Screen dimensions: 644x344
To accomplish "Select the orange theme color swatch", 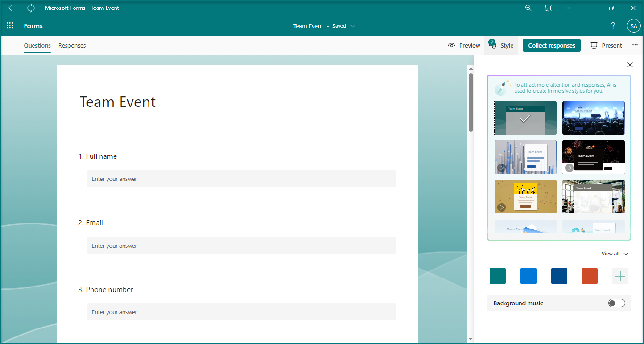I will 589,276.
